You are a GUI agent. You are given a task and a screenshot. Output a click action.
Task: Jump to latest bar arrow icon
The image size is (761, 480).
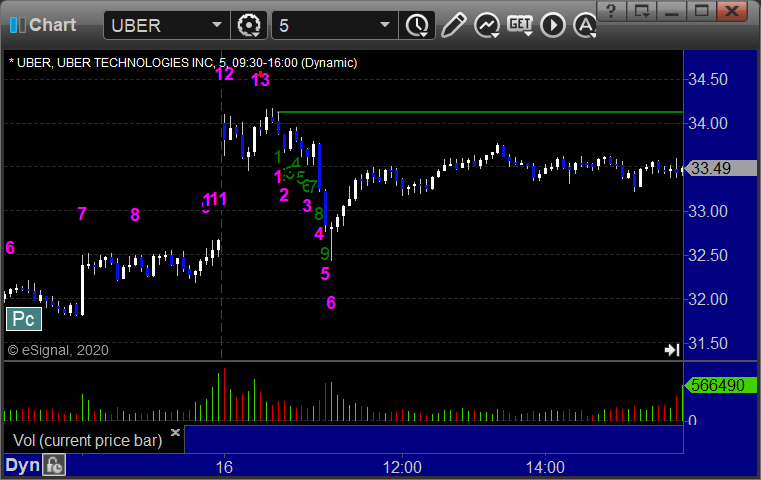tap(672, 350)
